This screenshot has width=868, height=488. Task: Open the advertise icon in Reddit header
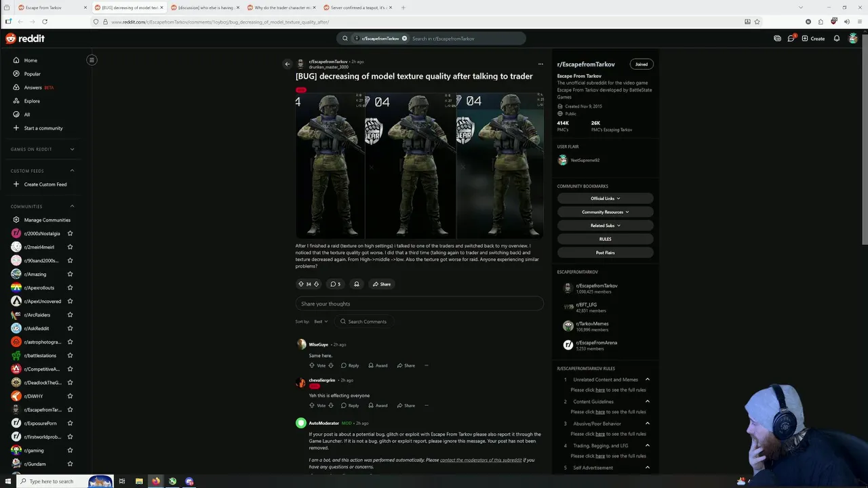click(777, 39)
